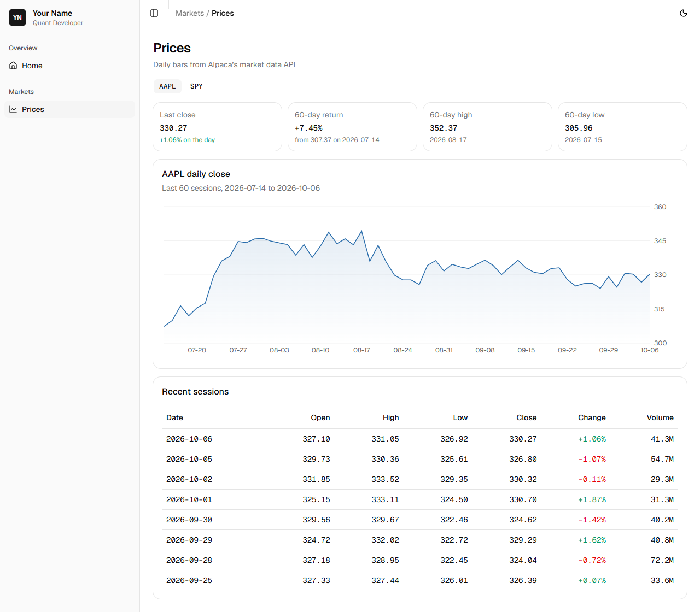Screen dimensions: 700x612
Task: Click the 08-17 x-axis label on chart
Action: coord(361,350)
